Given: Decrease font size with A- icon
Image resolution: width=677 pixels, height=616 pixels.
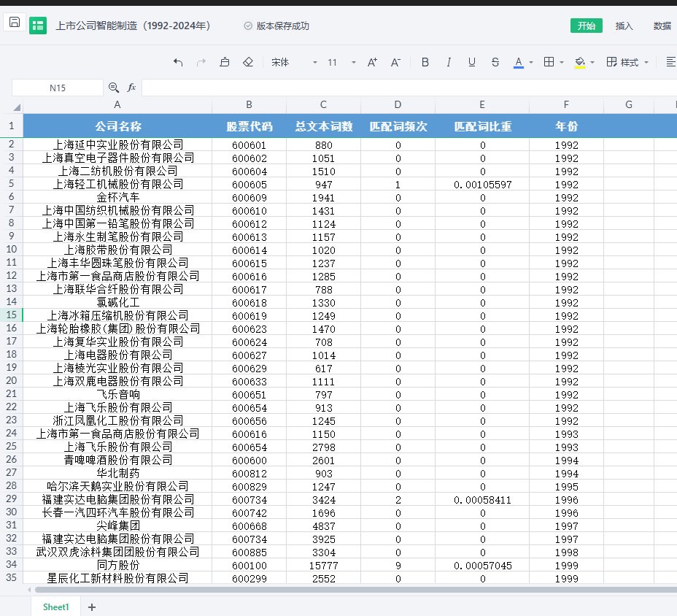Looking at the screenshot, I should pyautogui.click(x=395, y=63).
